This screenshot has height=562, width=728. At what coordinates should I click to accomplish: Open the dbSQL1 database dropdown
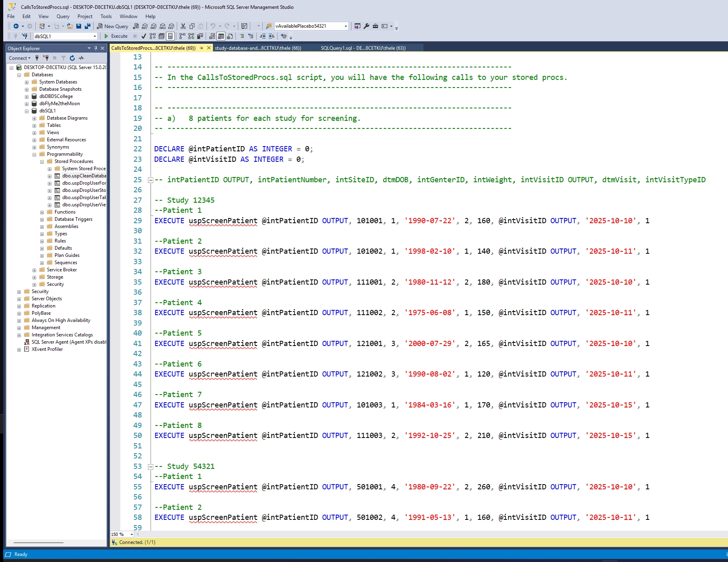pos(95,36)
